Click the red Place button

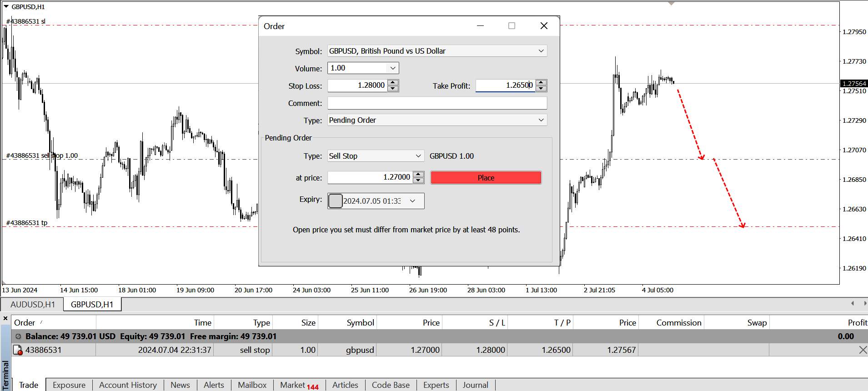(486, 178)
